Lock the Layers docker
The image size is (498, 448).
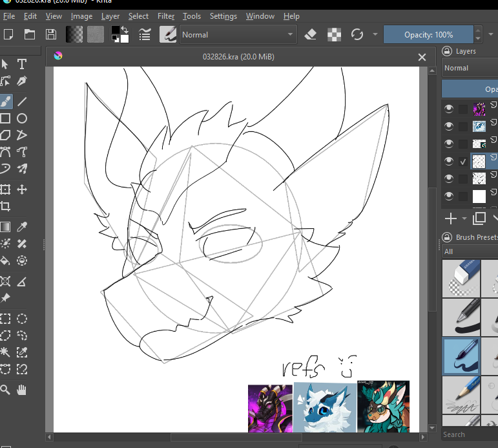coord(447,51)
